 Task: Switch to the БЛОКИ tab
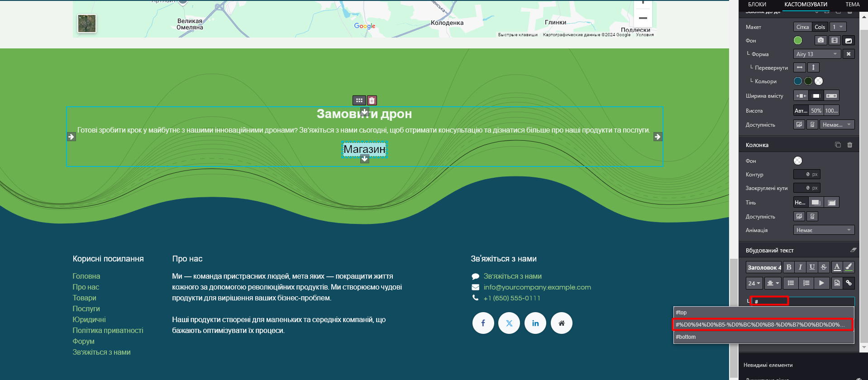tap(757, 5)
